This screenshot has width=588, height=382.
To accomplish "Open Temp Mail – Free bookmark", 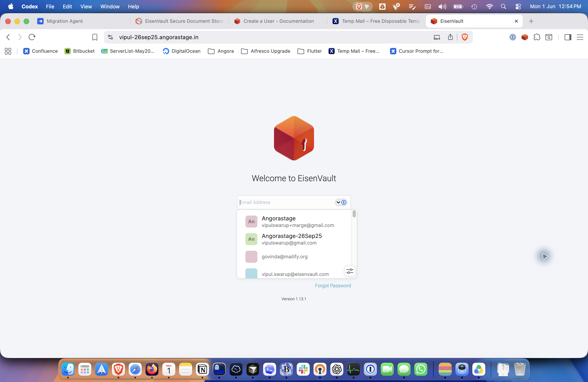I will click(x=354, y=51).
